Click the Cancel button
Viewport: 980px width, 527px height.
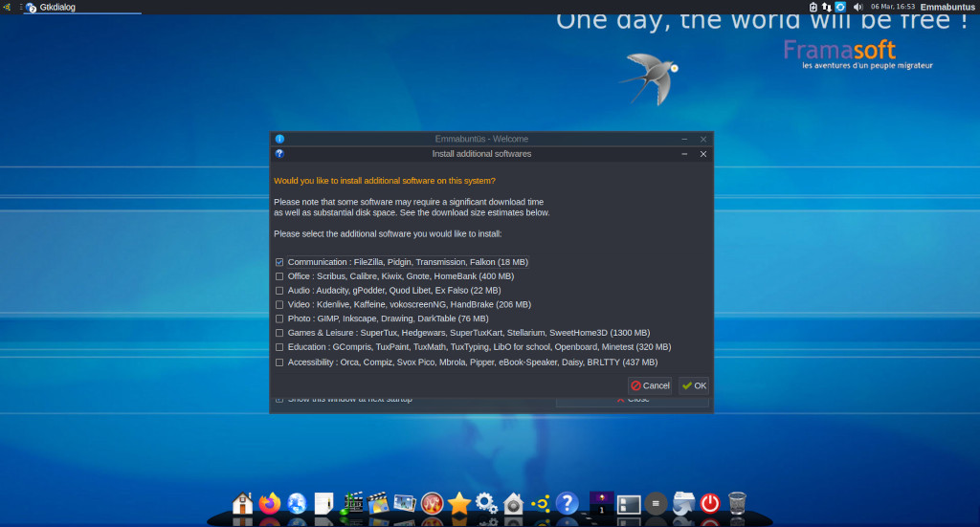[650, 385]
